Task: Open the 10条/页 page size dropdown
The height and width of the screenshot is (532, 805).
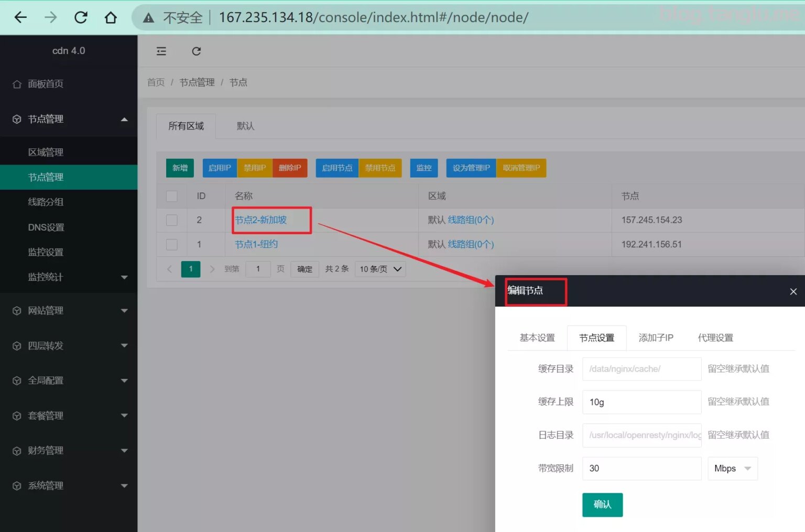Action: click(380, 268)
